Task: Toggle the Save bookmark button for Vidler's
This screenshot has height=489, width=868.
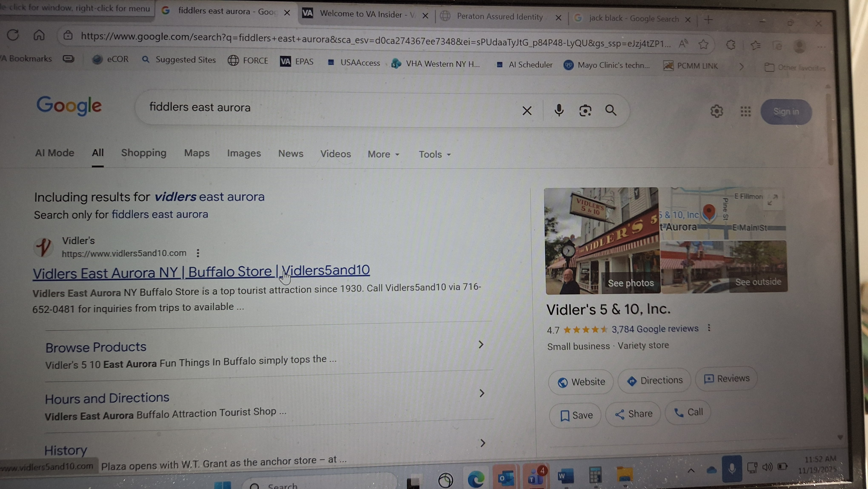Action: [x=575, y=415]
